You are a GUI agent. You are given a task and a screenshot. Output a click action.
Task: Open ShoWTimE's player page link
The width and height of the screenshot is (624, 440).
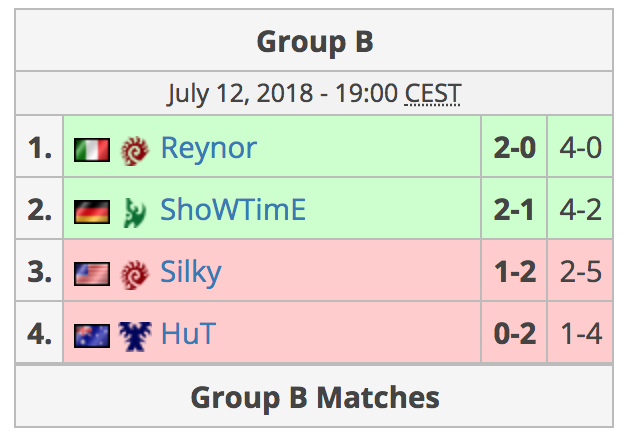(233, 210)
